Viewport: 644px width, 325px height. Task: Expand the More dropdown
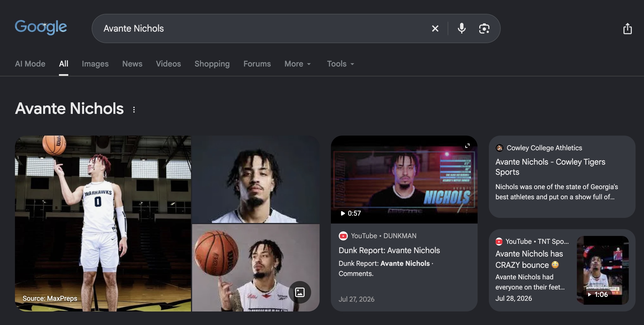(x=298, y=64)
